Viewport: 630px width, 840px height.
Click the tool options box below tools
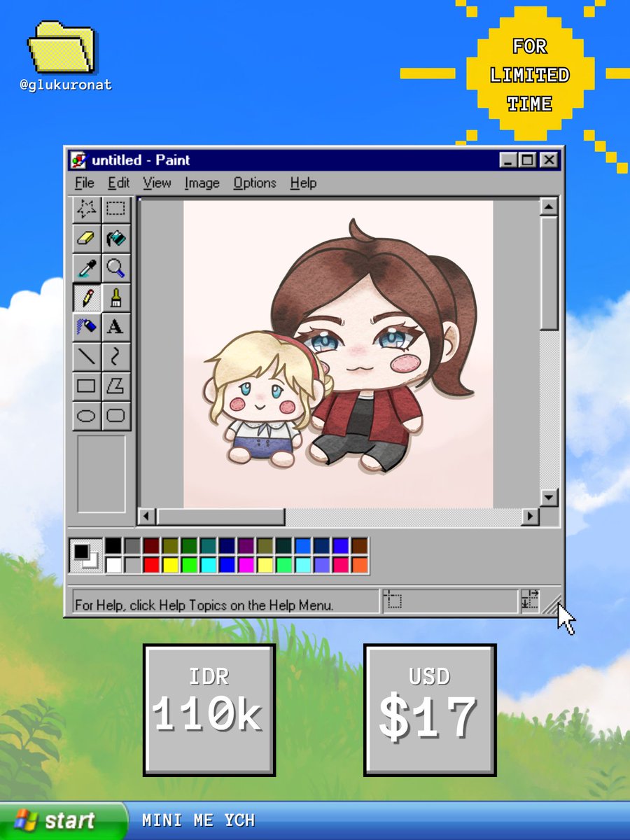pos(101,474)
